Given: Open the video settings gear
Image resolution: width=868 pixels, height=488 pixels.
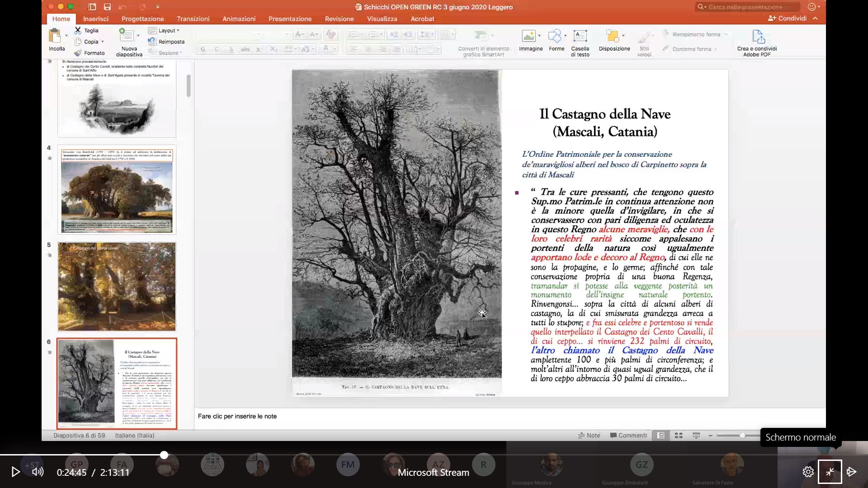Looking at the screenshot, I should [x=808, y=472].
